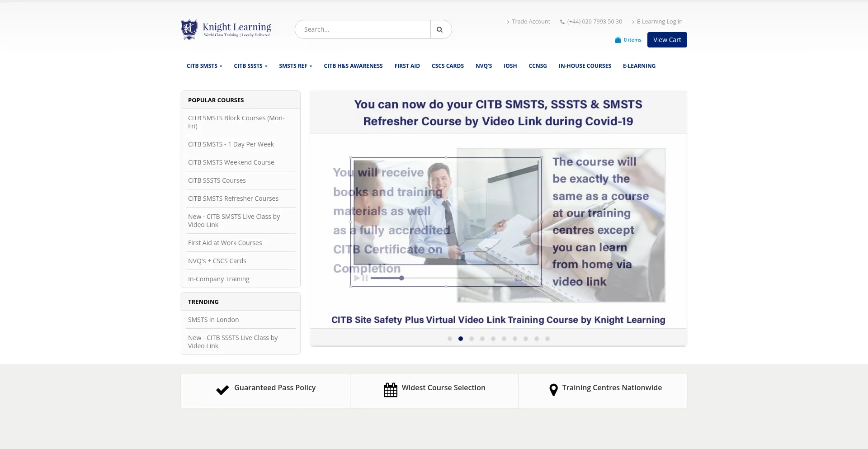This screenshot has width=868, height=449.
Task: Open the Trade Account link
Action: (531, 22)
